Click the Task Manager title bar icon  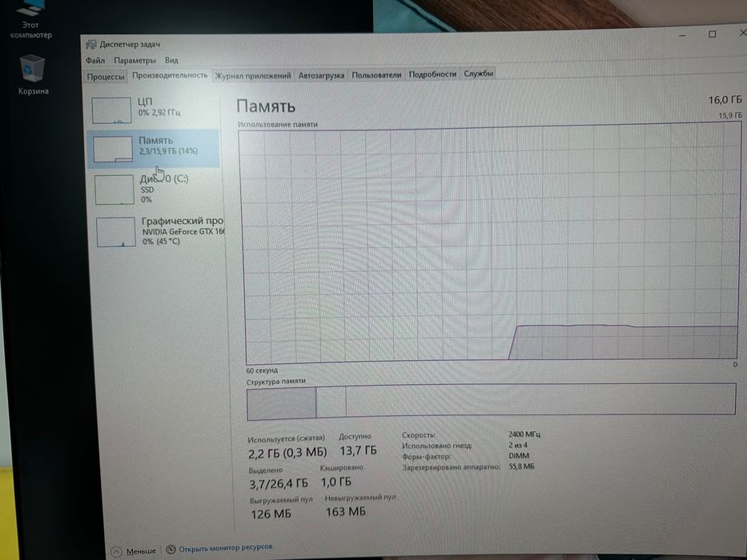click(x=91, y=45)
